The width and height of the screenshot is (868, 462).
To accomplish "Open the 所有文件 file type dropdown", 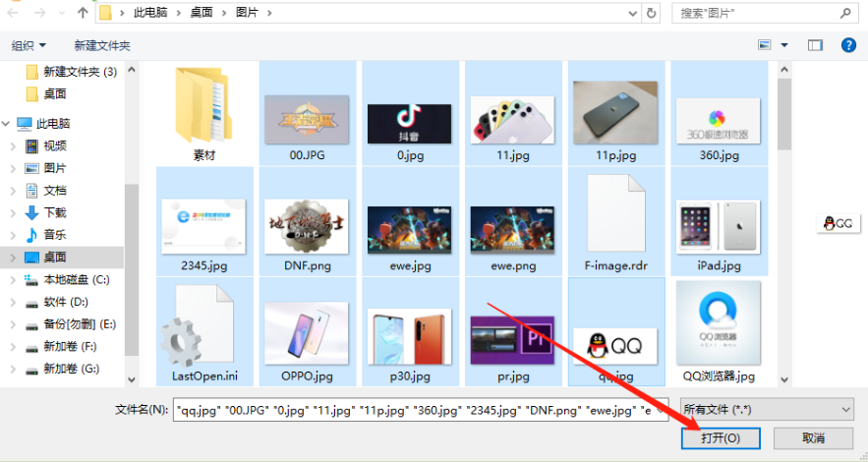I will click(766, 409).
